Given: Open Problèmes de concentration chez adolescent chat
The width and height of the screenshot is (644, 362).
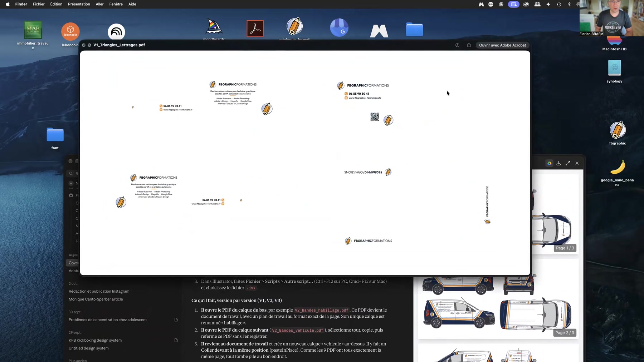Looking at the screenshot, I should pyautogui.click(x=108, y=320).
